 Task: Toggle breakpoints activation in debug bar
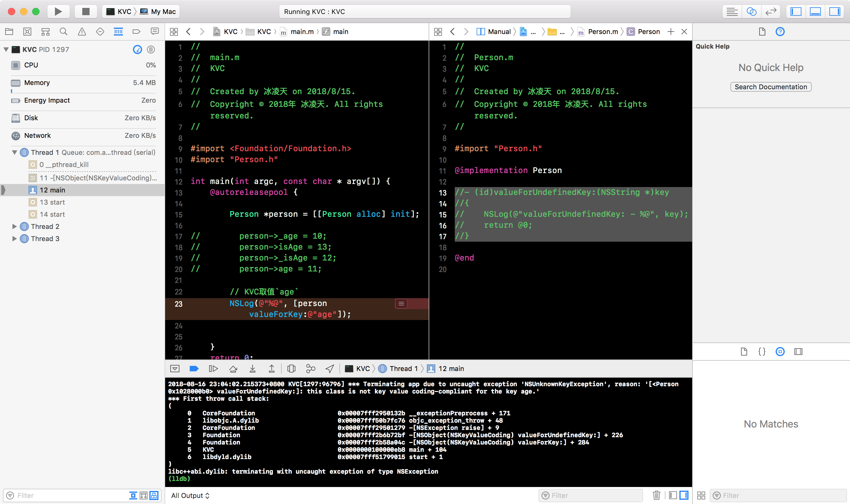tap(194, 369)
